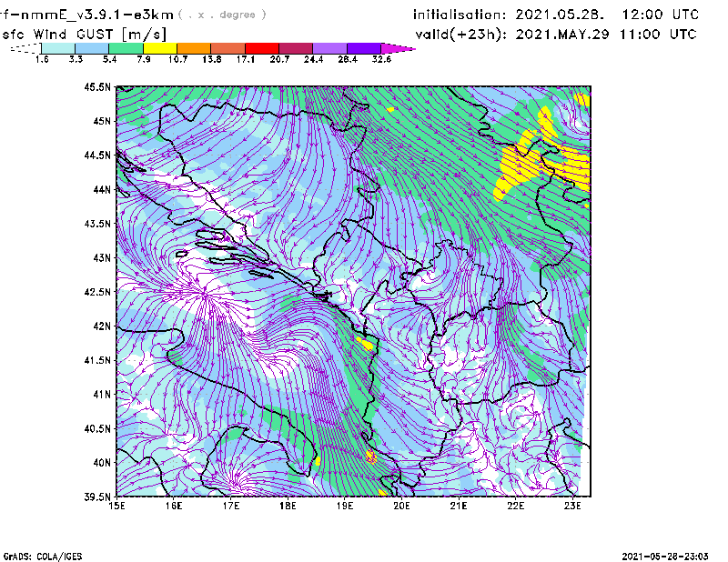
Task: Click the light cyan legend swatch
Action: tap(58, 48)
